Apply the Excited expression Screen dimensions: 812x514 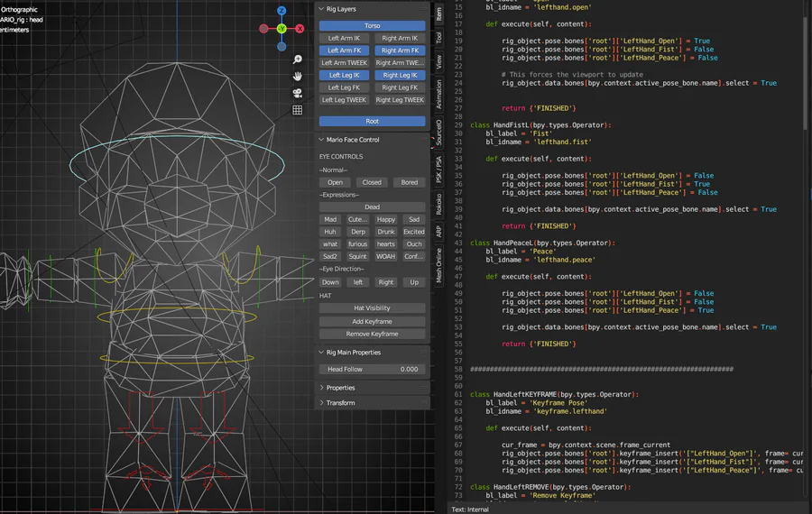coord(414,232)
